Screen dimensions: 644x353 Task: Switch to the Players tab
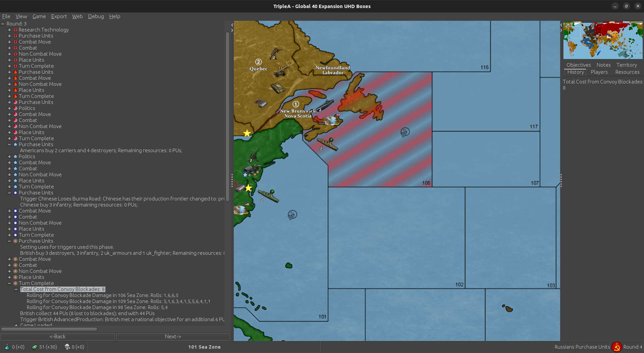pos(599,72)
